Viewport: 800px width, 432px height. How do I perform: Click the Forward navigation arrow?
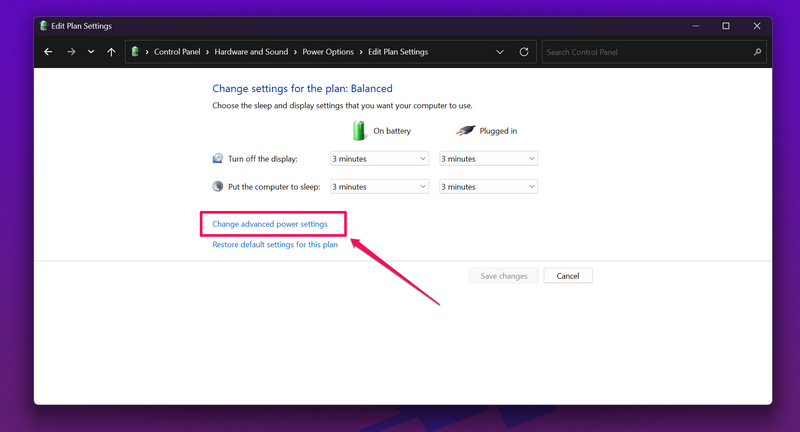click(70, 52)
